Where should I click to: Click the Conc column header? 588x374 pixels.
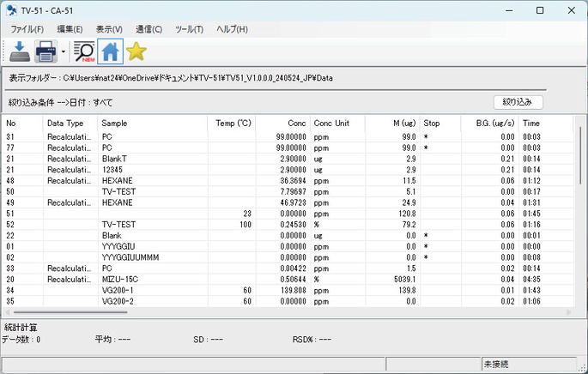pyautogui.click(x=297, y=124)
